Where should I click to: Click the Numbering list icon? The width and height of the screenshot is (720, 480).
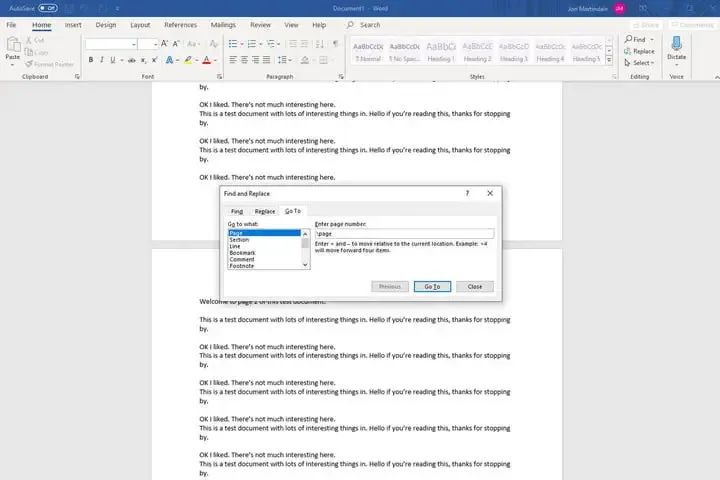pos(252,44)
